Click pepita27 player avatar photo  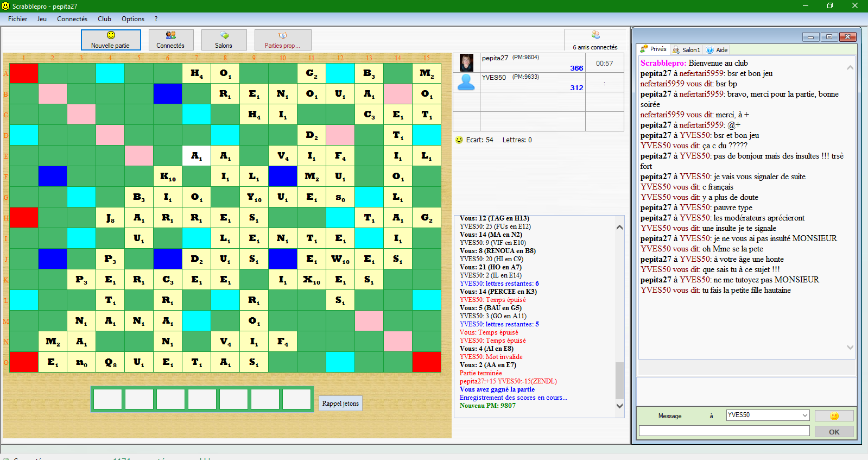[x=466, y=63]
